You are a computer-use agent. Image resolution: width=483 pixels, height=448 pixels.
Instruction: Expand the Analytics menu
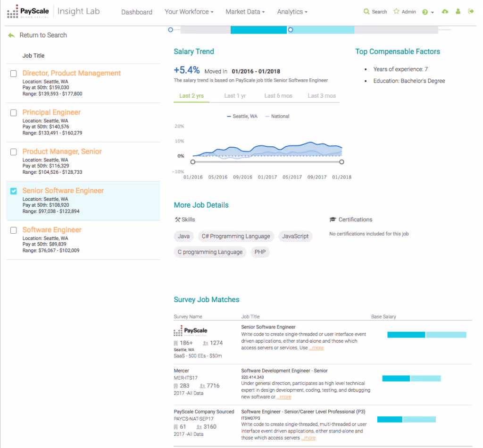292,12
